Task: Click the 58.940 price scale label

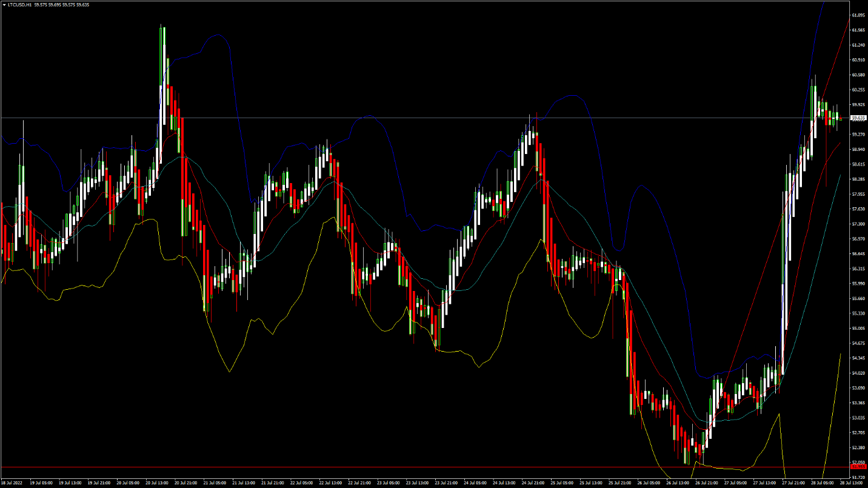Action: click(858, 149)
